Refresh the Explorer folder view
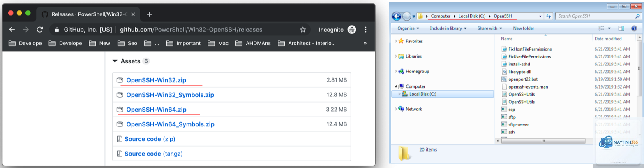Viewport: 644px width, 168px height. click(548, 16)
